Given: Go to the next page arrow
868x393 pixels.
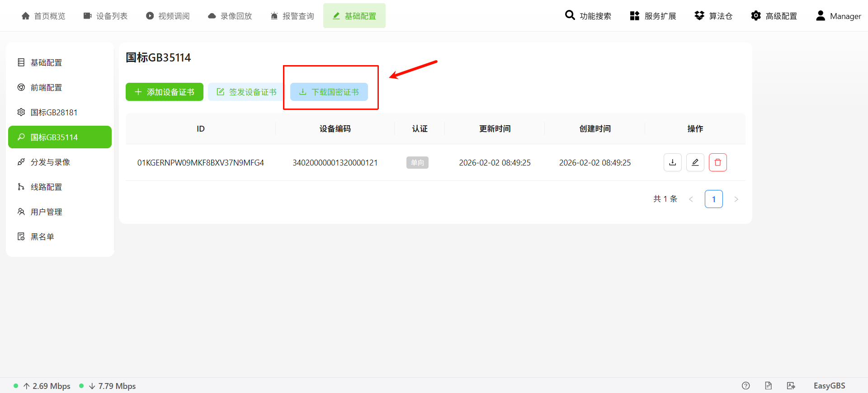Looking at the screenshot, I should [x=736, y=199].
